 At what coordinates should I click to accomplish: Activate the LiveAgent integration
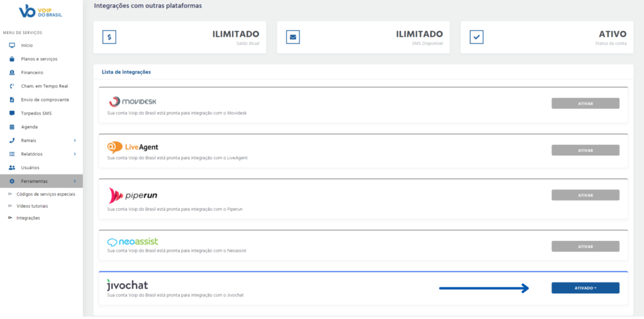click(586, 150)
